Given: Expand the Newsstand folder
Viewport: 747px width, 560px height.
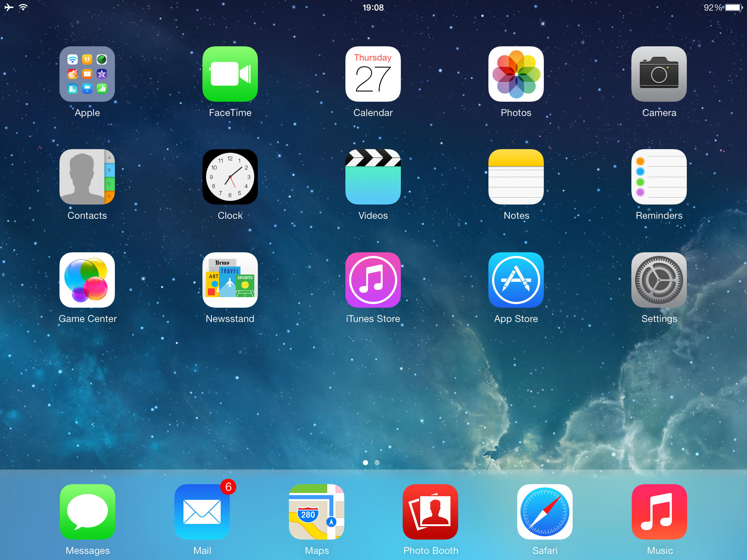Looking at the screenshot, I should [230, 280].
